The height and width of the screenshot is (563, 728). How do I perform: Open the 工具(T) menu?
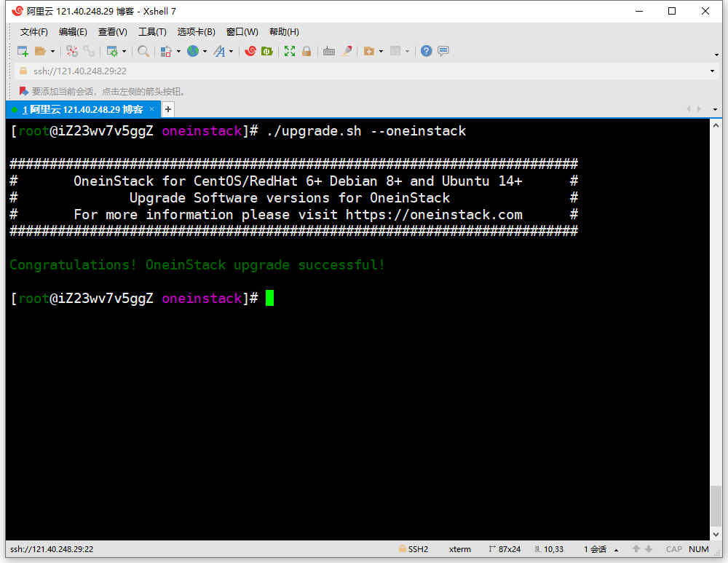point(152,32)
